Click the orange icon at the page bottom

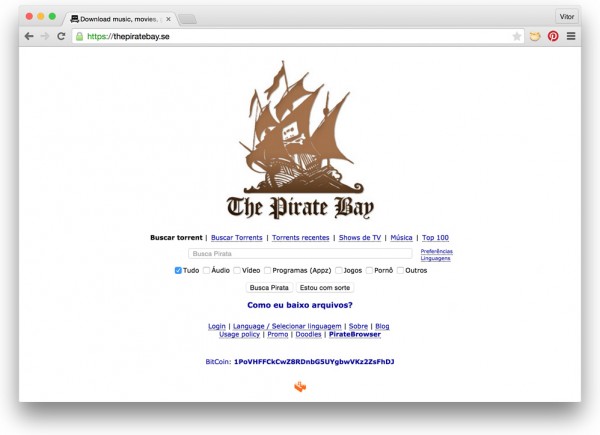tap(300, 386)
